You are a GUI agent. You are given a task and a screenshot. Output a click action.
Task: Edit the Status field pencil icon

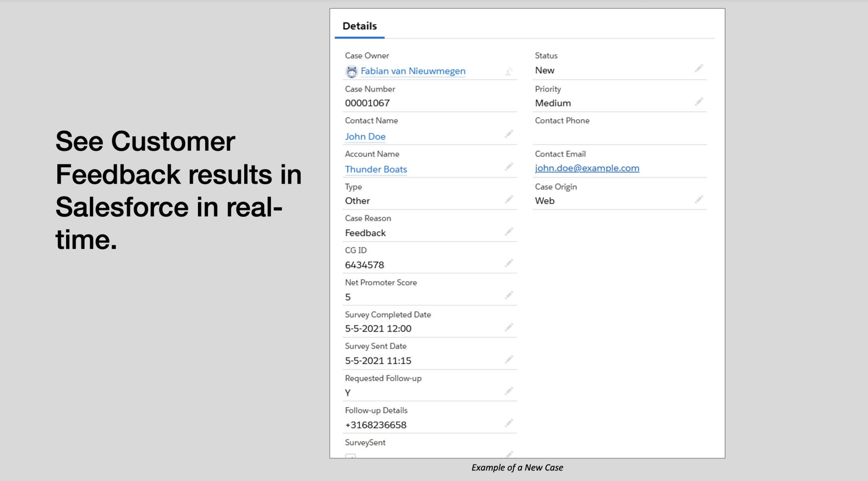click(699, 68)
